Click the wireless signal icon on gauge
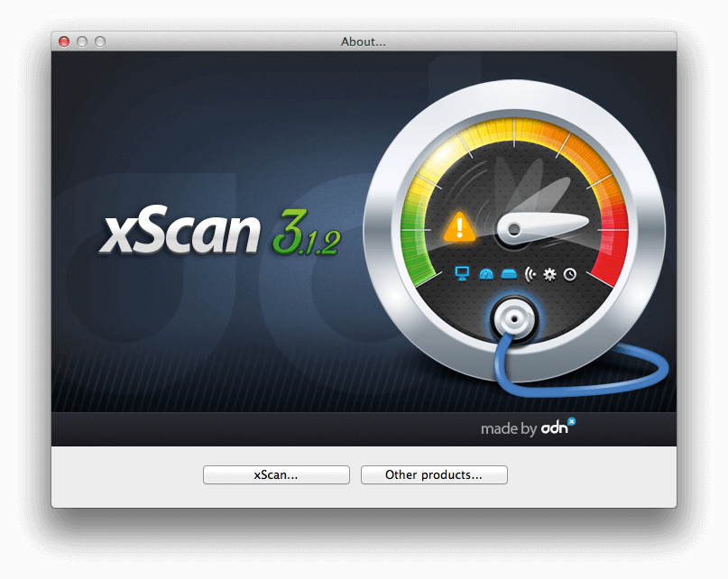Viewport: 728px width, 579px height. (x=530, y=275)
